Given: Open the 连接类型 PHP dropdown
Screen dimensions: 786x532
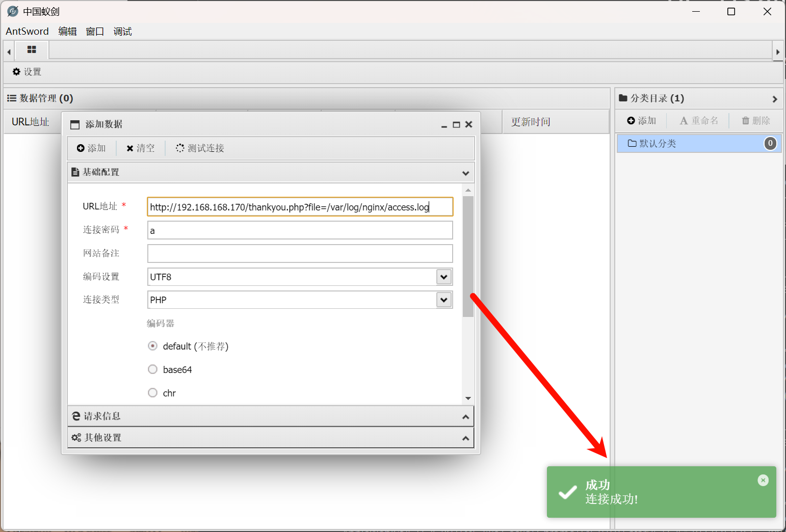Looking at the screenshot, I should [444, 300].
